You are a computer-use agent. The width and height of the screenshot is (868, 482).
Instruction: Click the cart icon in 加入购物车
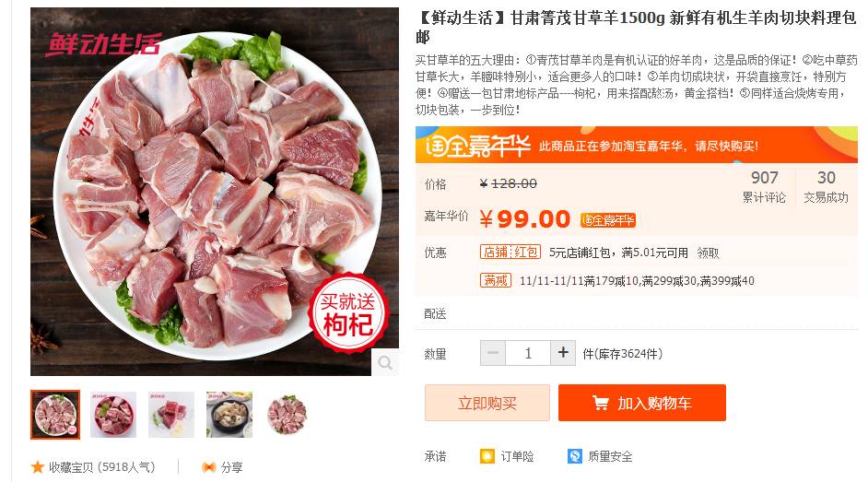pos(601,403)
